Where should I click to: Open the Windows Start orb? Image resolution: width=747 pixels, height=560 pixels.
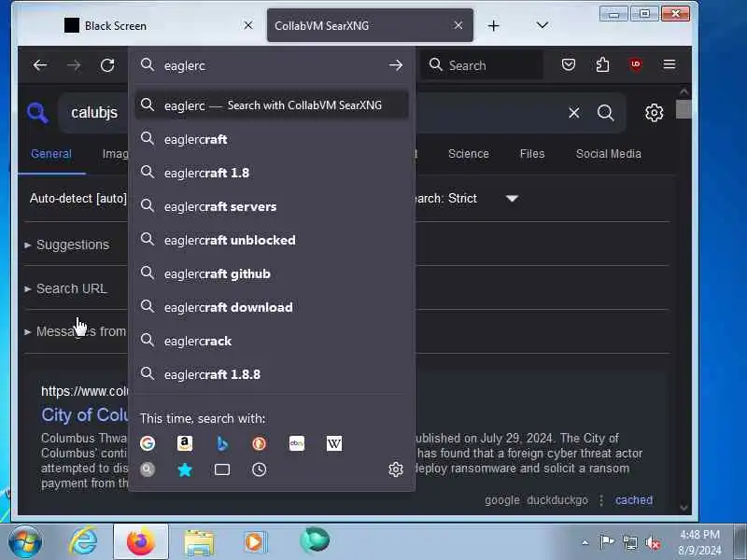click(x=25, y=541)
